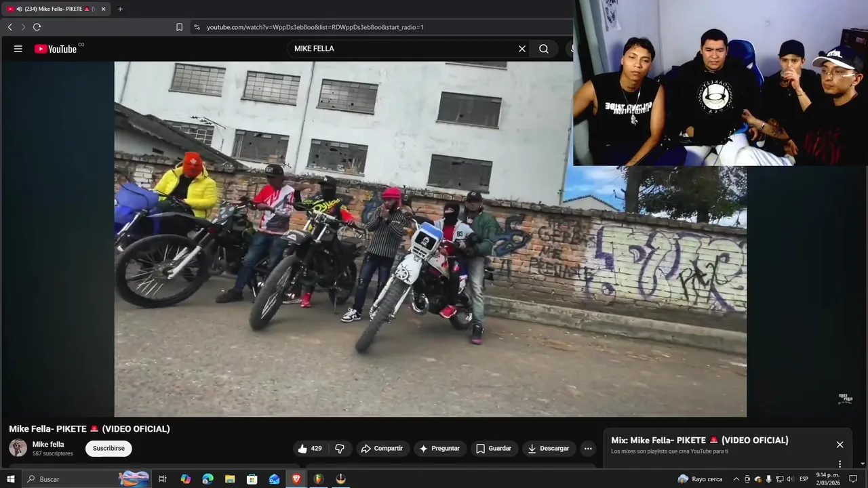Open the YouTube guide hamburger menu
The image size is (868, 488).
point(18,49)
